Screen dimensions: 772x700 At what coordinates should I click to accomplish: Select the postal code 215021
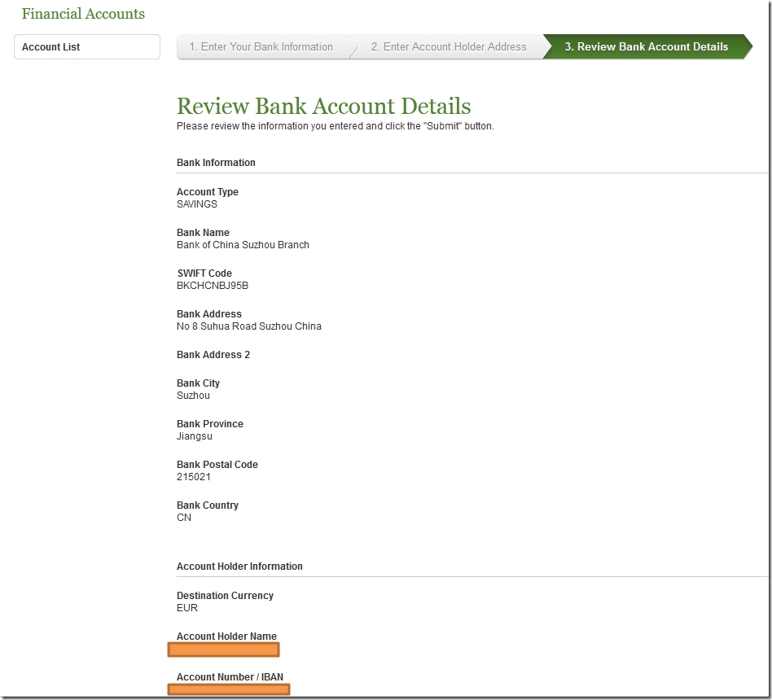(x=194, y=476)
